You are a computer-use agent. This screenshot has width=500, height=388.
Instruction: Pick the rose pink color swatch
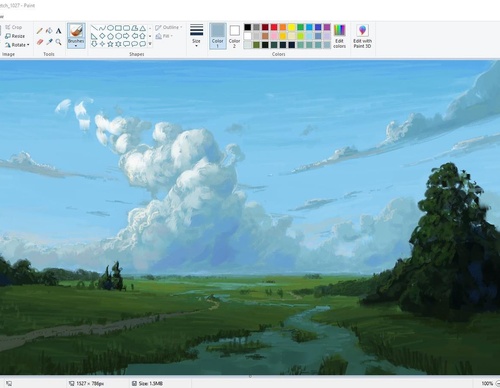click(274, 36)
